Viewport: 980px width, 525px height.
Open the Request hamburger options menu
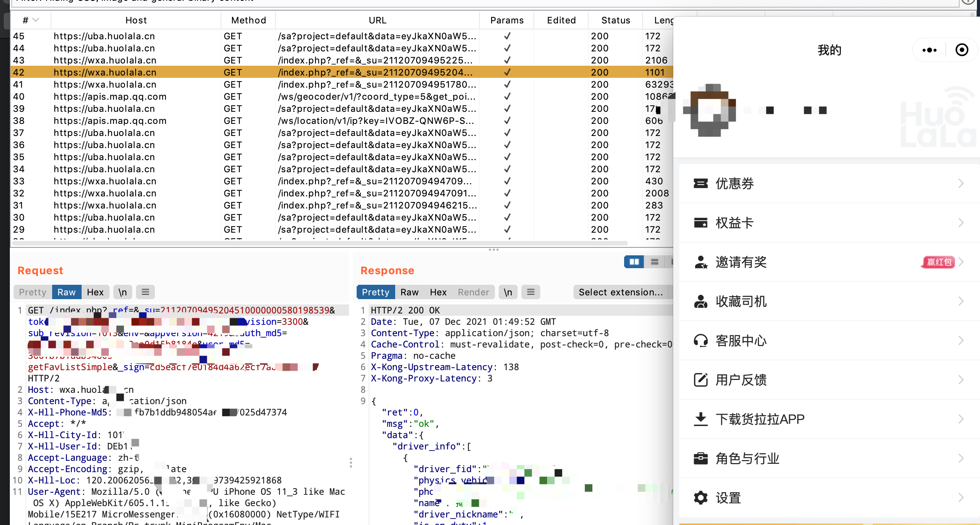tap(145, 292)
